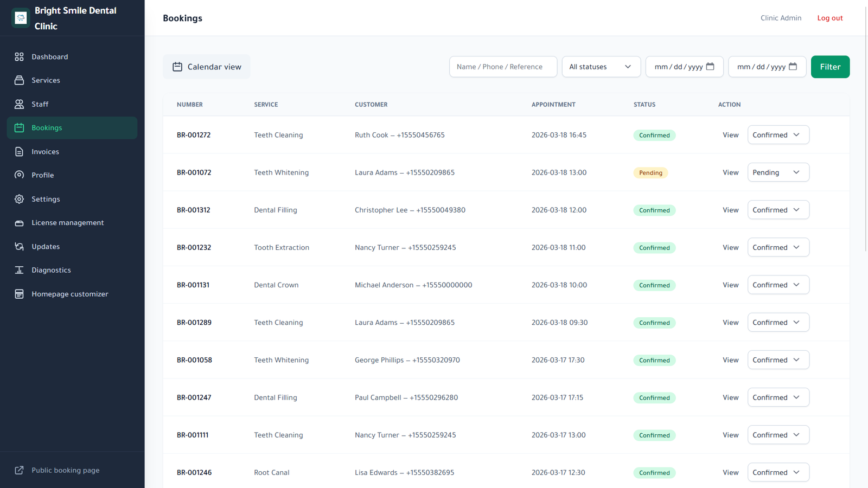868x488 pixels.
Task: Click the Bookings calendar icon in sidebar
Action: [x=19, y=128]
